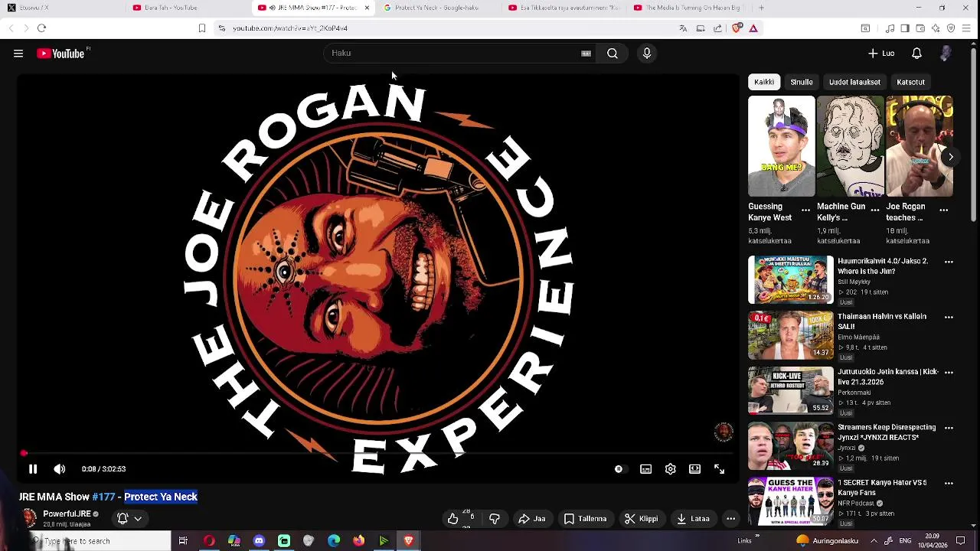
Task: Open options for Guessing Kanye West short
Action: [x=805, y=210]
